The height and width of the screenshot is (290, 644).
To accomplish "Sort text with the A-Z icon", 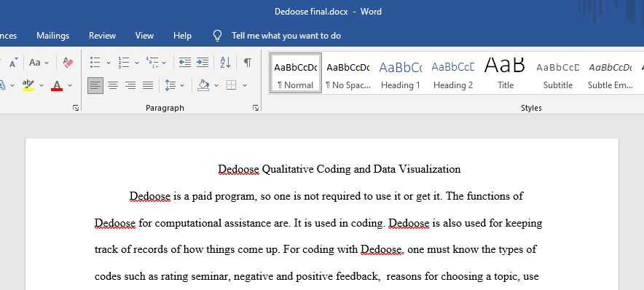I will 225,63.
